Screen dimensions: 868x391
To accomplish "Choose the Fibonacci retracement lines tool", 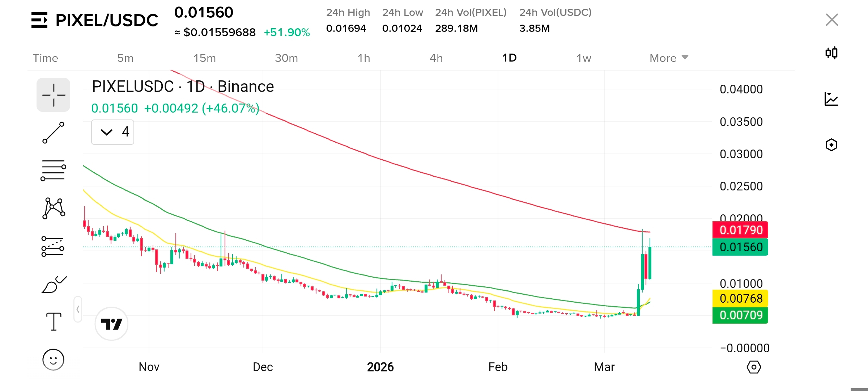I will click(x=53, y=171).
